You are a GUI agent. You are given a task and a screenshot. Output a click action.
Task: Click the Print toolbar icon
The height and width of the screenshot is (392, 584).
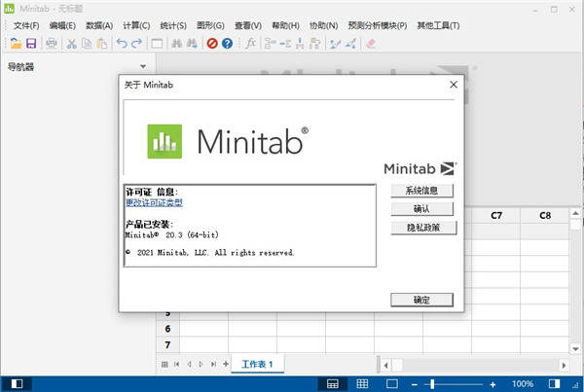coord(51,44)
